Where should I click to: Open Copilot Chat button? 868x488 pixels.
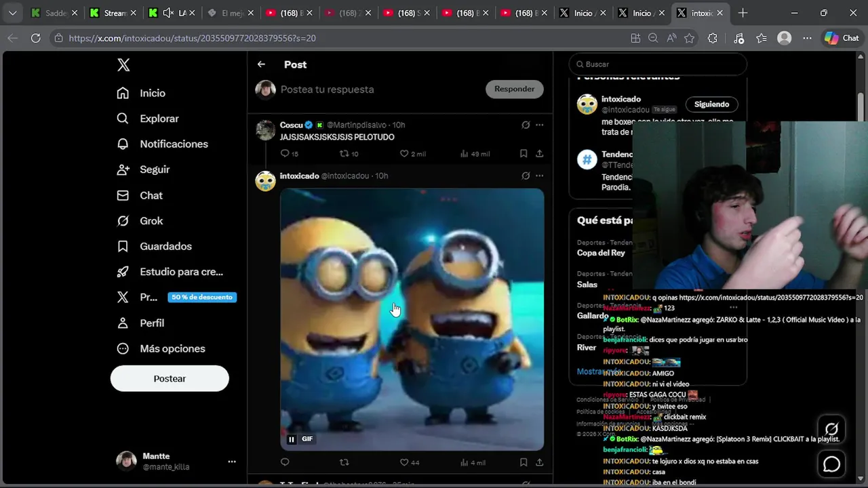pos(842,38)
